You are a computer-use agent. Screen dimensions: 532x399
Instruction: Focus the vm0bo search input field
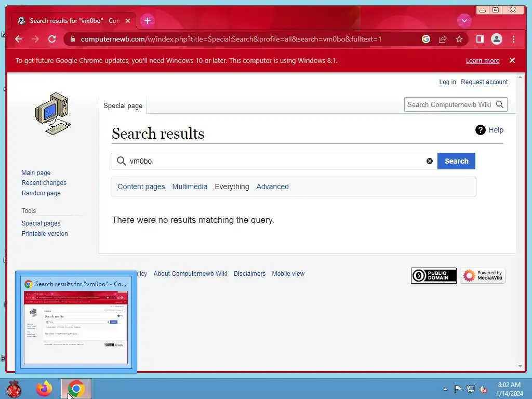(275, 161)
